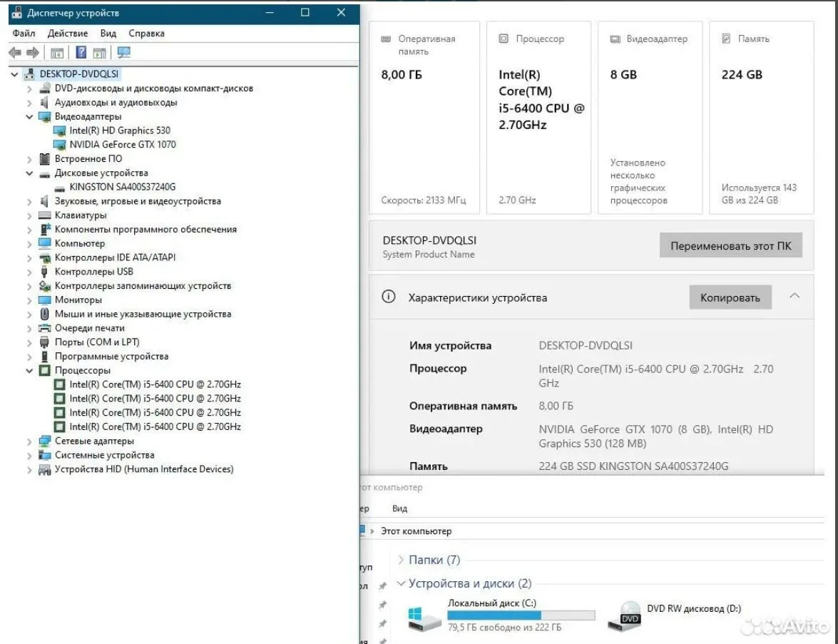Image resolution: width=838 pixels, height=644 pixels.
Task: Click the Видеоадаптер 8 GB summary card
Action: point(650,118)
